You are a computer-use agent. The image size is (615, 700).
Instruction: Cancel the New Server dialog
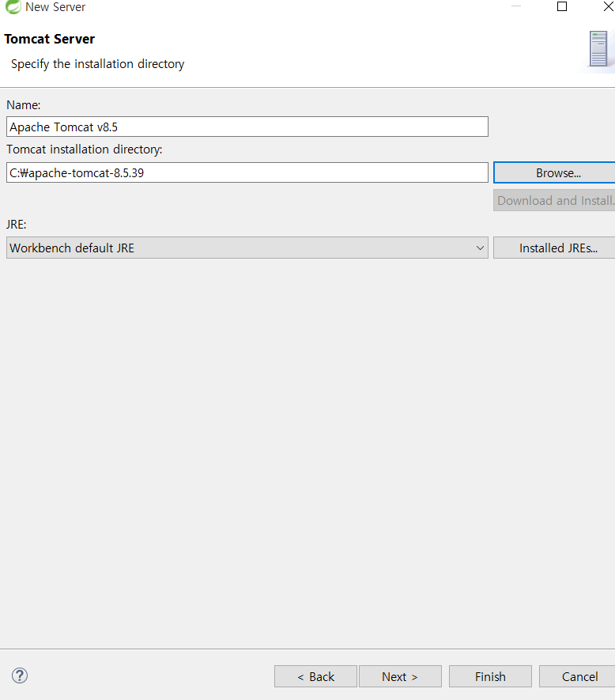tap(578, 676)
